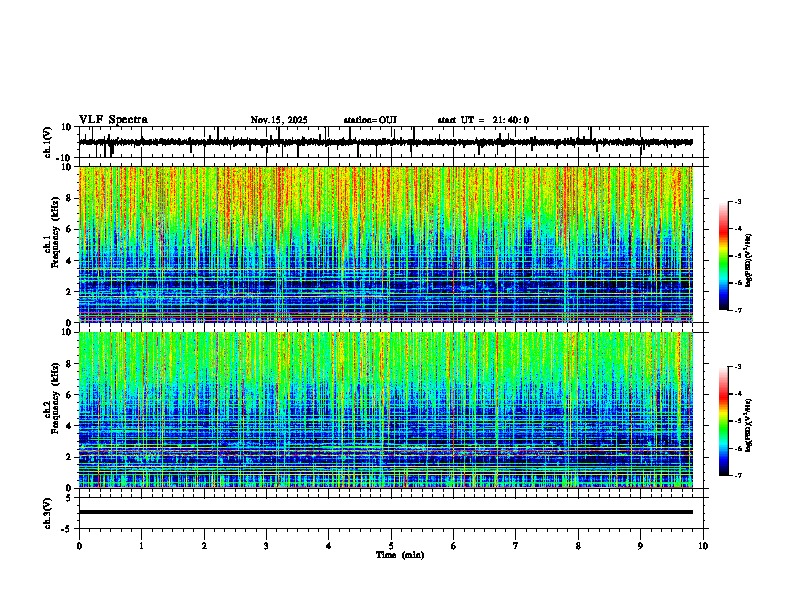
Task: Click the "ch.1(V)" y-axis label
Action: (x=48, y=142)
